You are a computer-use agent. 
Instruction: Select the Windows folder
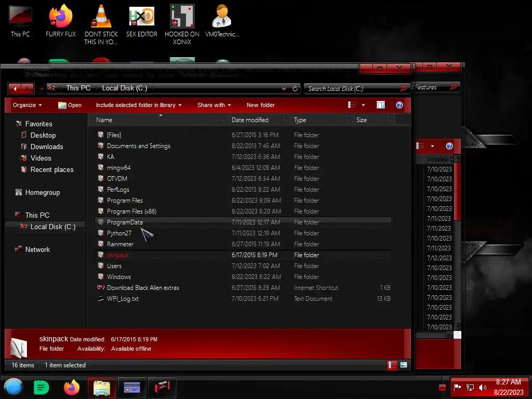(x=243, y=276)
